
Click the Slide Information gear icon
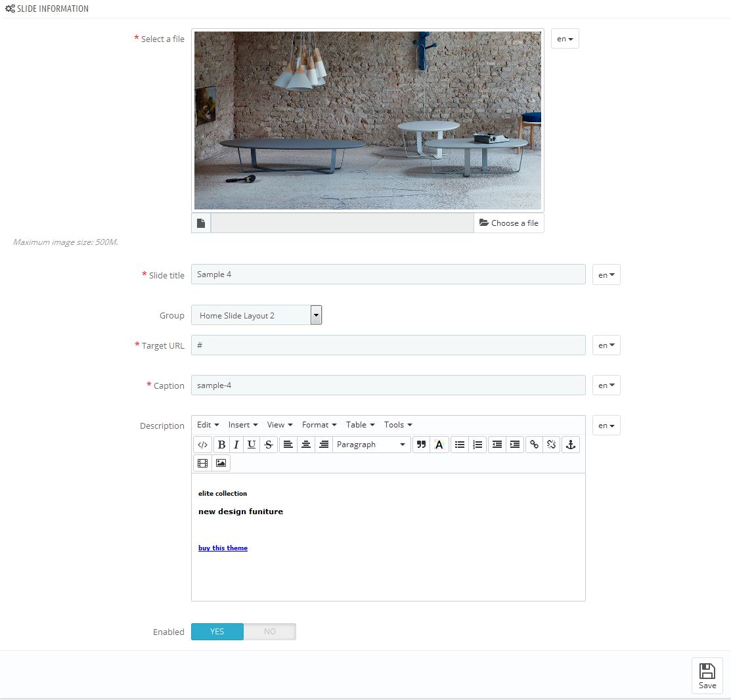[x=11, y=9]
